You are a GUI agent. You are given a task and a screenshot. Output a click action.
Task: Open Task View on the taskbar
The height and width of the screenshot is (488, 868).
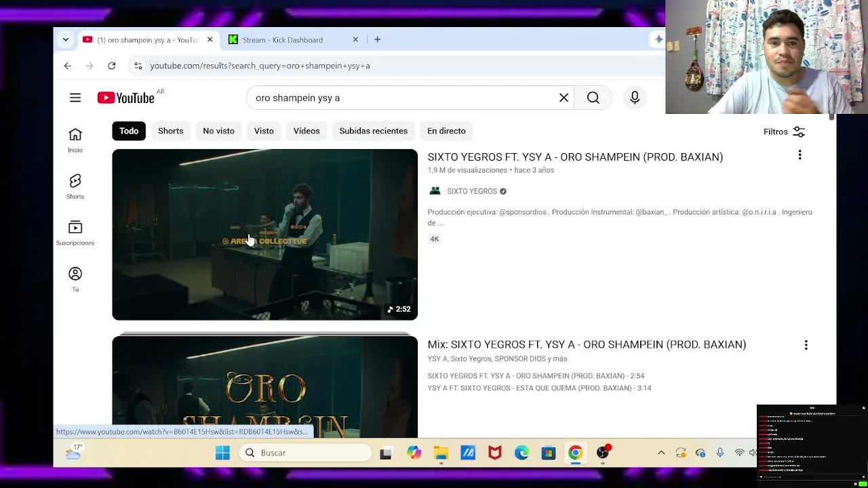(x=386, y=453)
